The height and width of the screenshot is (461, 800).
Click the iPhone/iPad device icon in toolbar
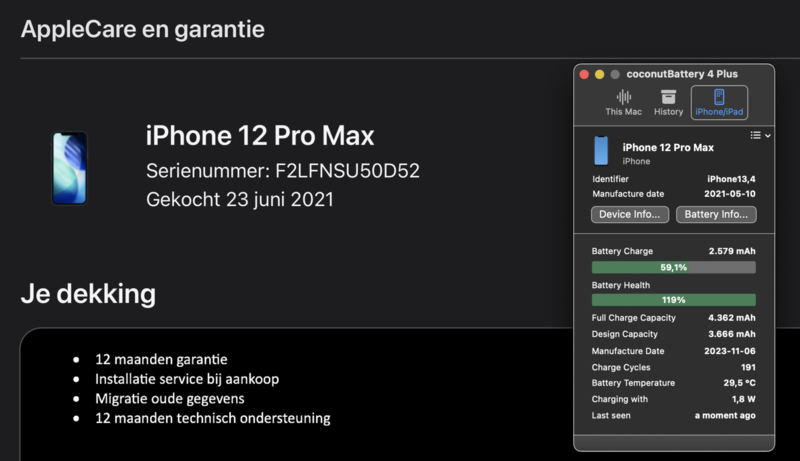[718, 97]
